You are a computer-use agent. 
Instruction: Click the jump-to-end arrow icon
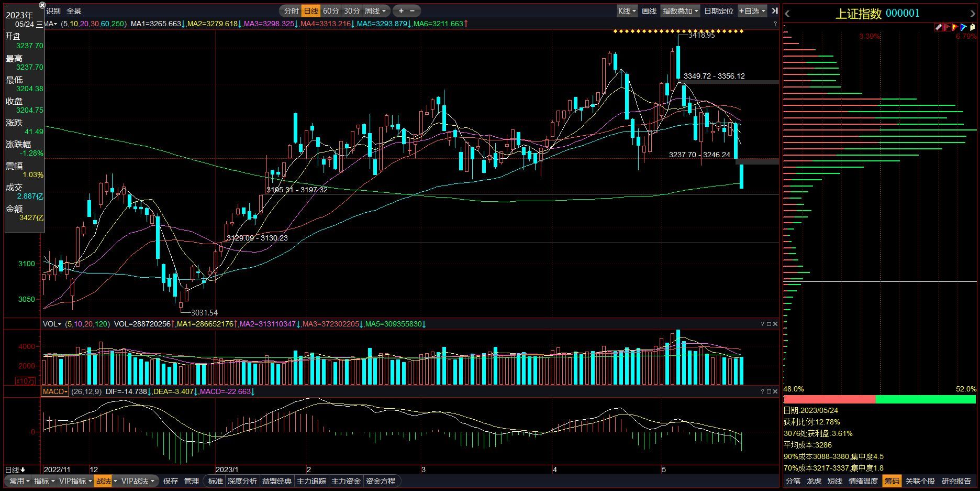(x=774, y=11)
